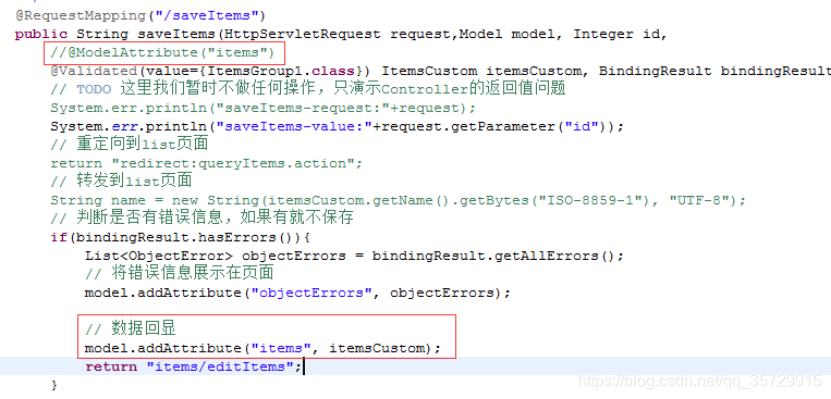Click the comment 将错误信息展示在页面
The height and width of the screenshot is (399, 831).
(179, 273)
